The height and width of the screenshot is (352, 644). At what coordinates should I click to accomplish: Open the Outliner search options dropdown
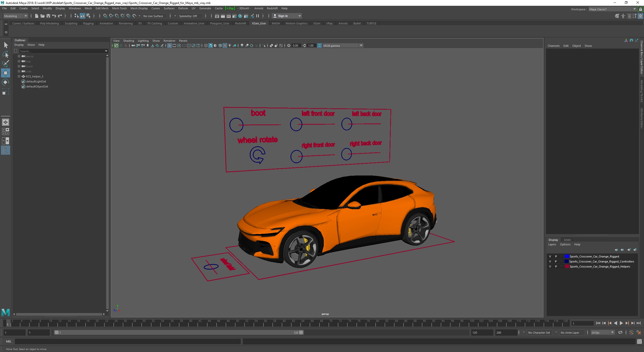point(106,51)
